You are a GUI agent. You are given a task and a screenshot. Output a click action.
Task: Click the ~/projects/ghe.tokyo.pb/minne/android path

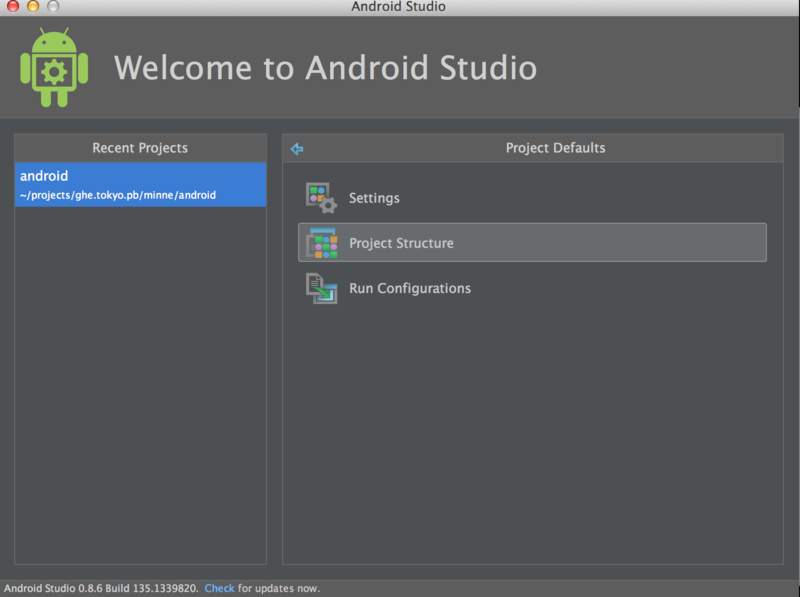click(x=118, y=195)
